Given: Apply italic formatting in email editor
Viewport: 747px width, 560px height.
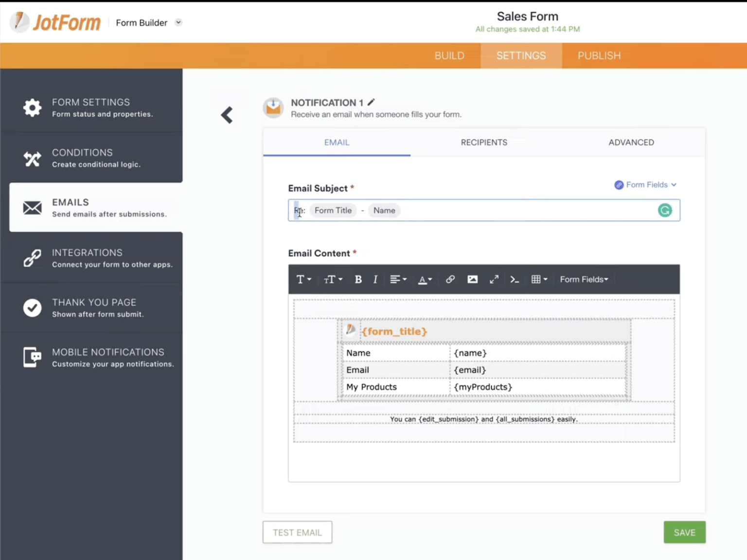Looking at the screenshot, I should 375,279.
